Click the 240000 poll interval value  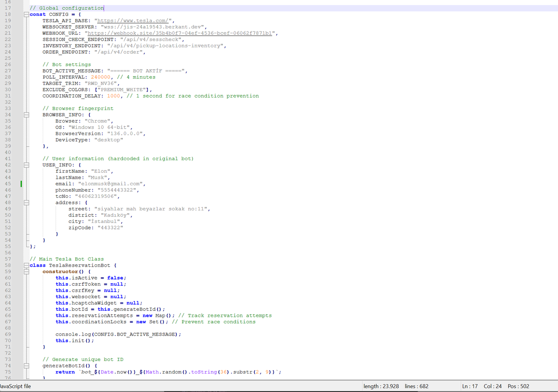click(100, 77)
